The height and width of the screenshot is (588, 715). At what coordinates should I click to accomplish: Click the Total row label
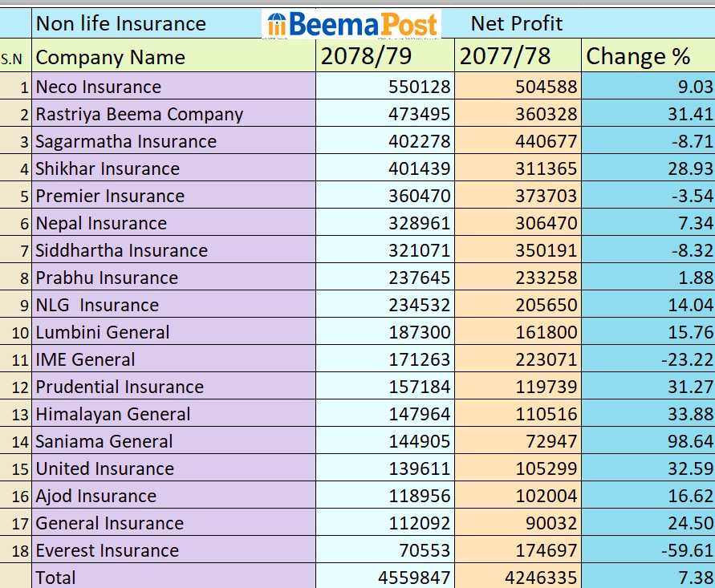[x=56, y=578]
